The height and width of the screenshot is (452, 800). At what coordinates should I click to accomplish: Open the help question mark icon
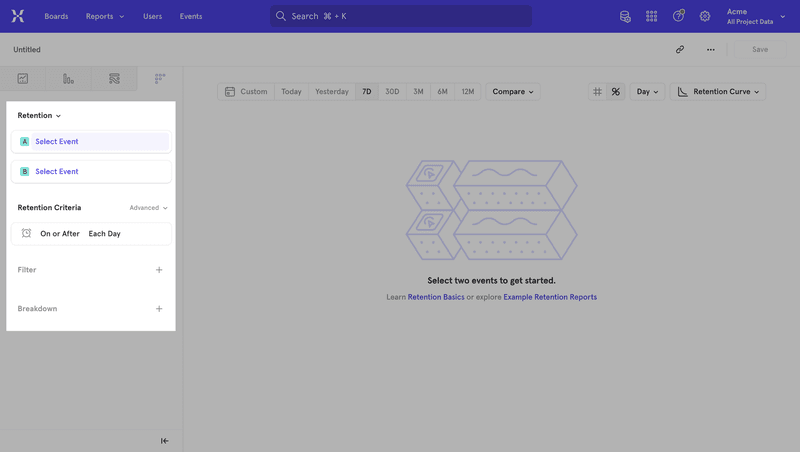tap(678, 16)
